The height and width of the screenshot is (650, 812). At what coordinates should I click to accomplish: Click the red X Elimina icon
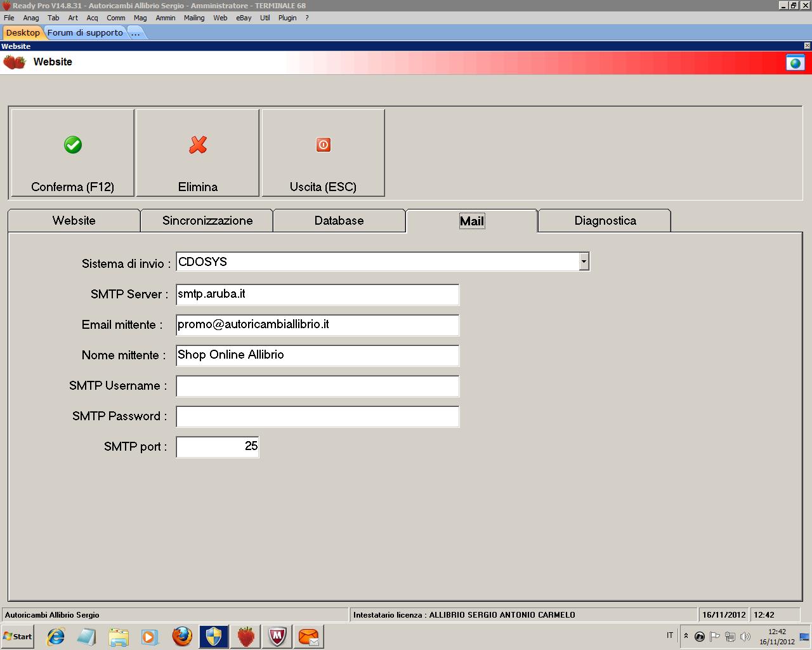pyautogui.click(x=198, y=145)
